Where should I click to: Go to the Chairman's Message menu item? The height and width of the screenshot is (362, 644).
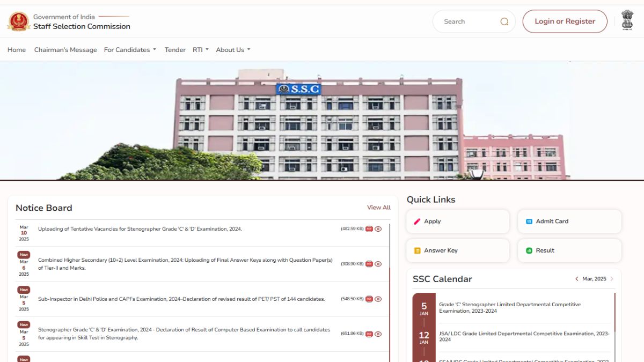65,49
